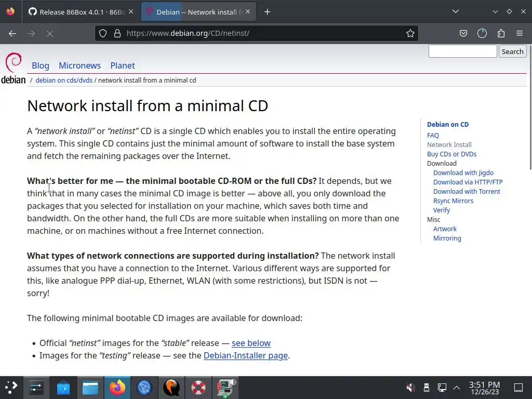The image size is (532, 399).
Task: Open the 86Box emulator taskbar icon
Action: pyautogui.click(x=226, y=387)
